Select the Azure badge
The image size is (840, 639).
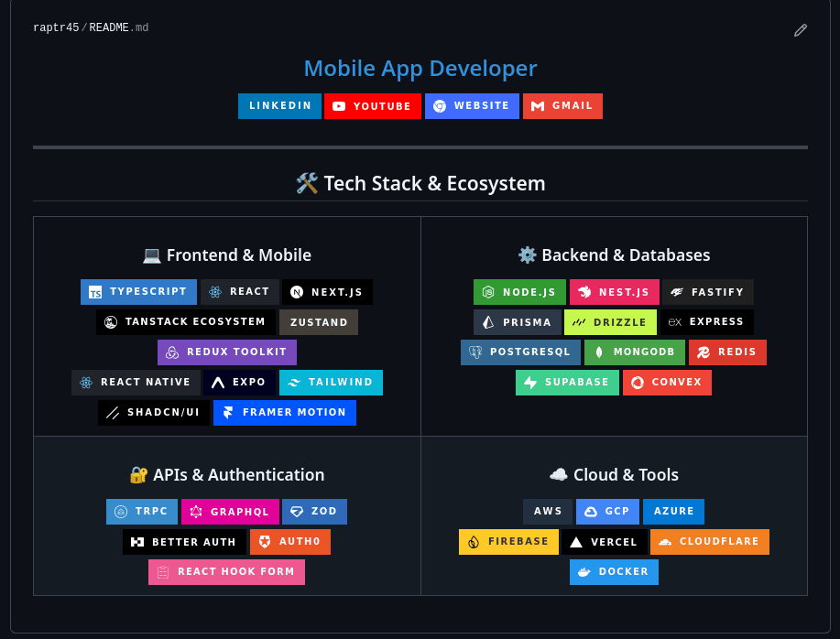[673, 512]
